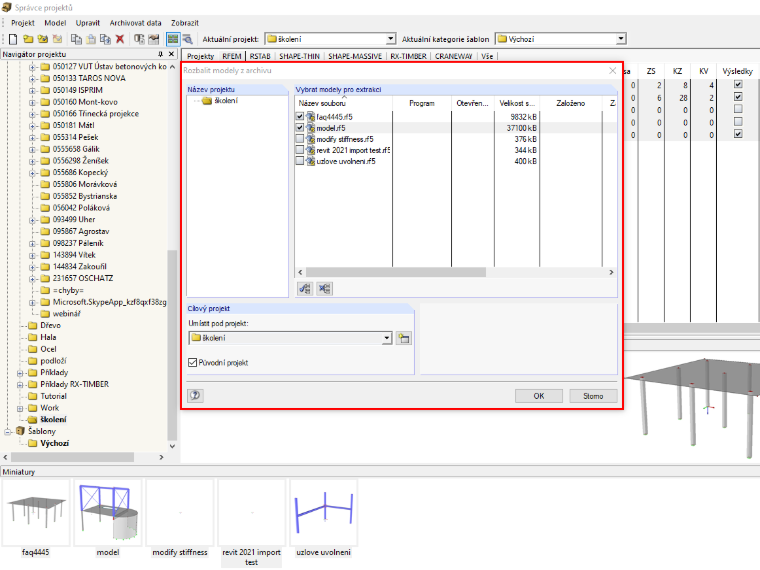Click the Copy toolbar icon
The height and width of the screenshot is (570, 760).
[76, 39]
